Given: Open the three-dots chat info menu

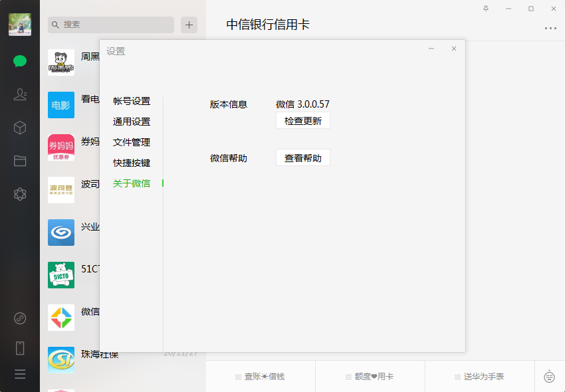Looking at the screenshot, I should pos(550,28).
